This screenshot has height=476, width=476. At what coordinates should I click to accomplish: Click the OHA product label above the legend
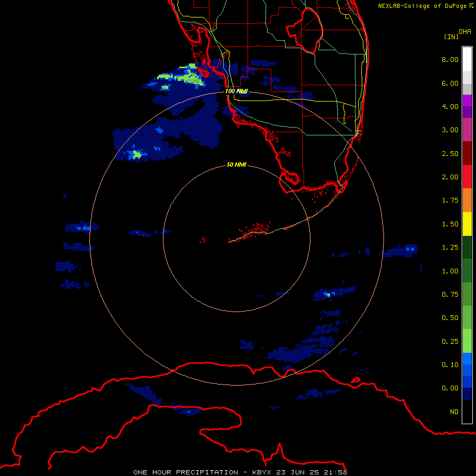click(x=465, y=32)
